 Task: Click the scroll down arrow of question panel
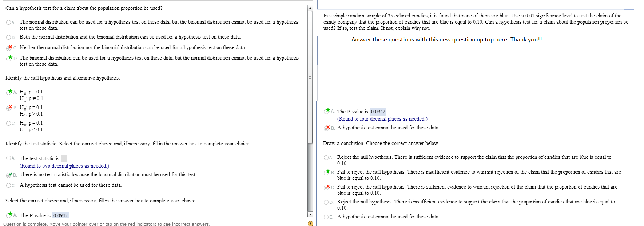point(310,214)
